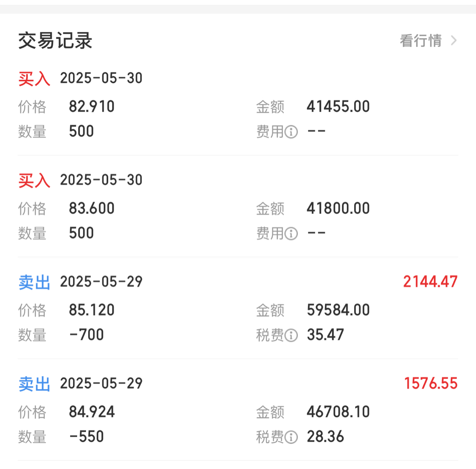Select the first 买入 label dated 2025-05-30
This screenshot has height=469, width=476.
click(x=34, y=79)
